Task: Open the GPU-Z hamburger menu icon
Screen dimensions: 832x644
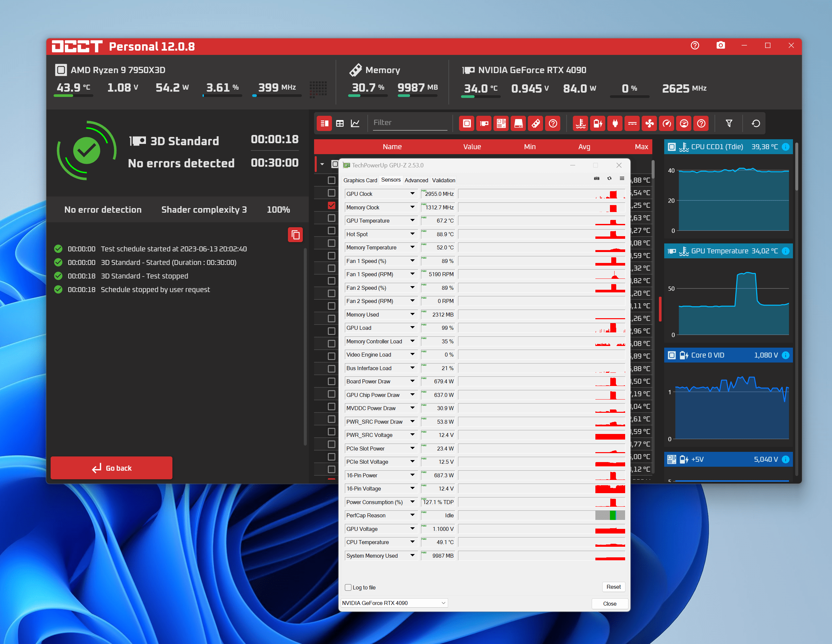Action: (622, 179)
